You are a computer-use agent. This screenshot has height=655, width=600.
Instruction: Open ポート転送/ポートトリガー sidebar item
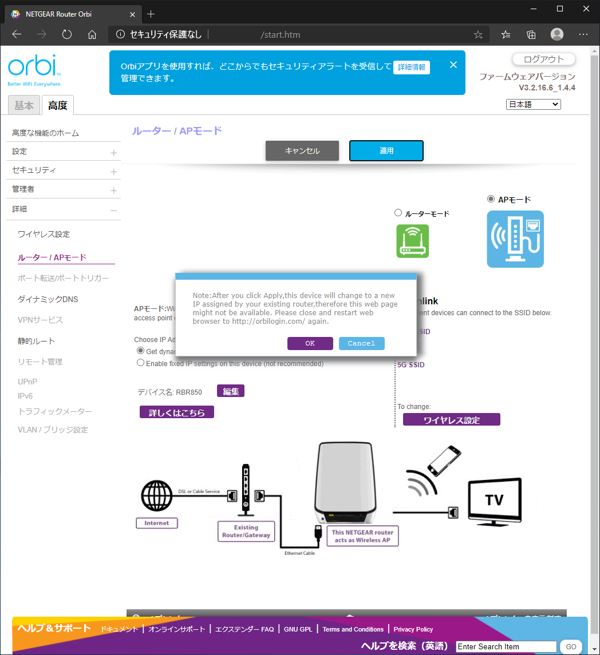(x=63, y=278)
